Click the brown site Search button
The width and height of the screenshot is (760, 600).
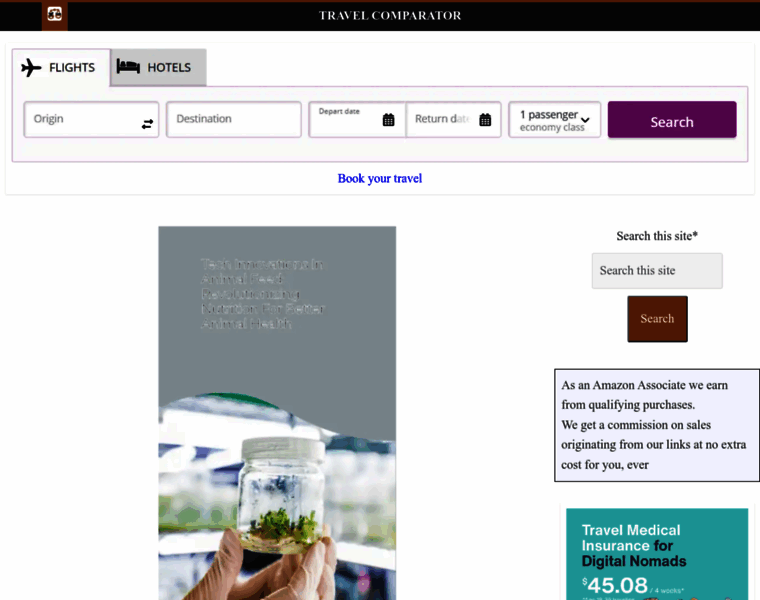point(657,319)
